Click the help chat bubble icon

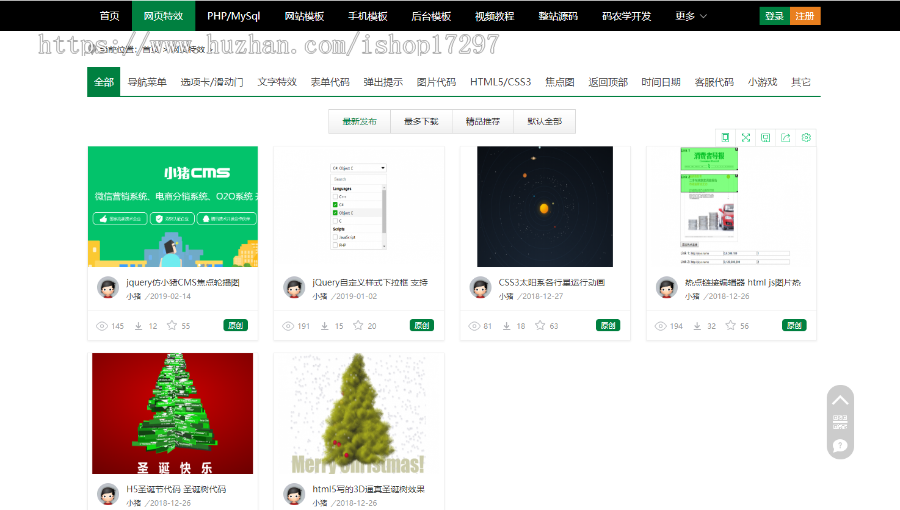pyautogui.click(x=840, y=446)
